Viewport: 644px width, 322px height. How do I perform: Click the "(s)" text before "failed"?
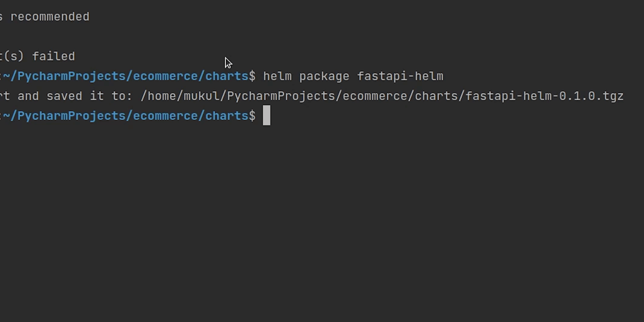14,57
